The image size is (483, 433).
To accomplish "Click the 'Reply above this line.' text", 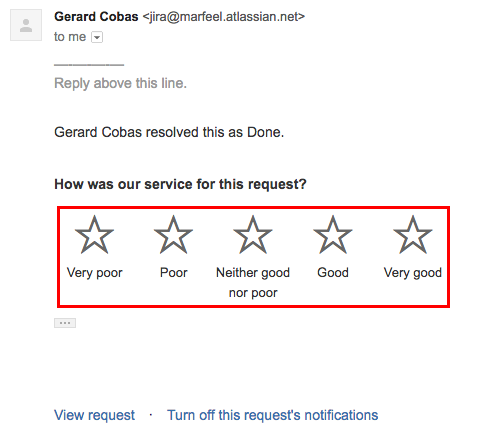I will (x=120, y=83).
